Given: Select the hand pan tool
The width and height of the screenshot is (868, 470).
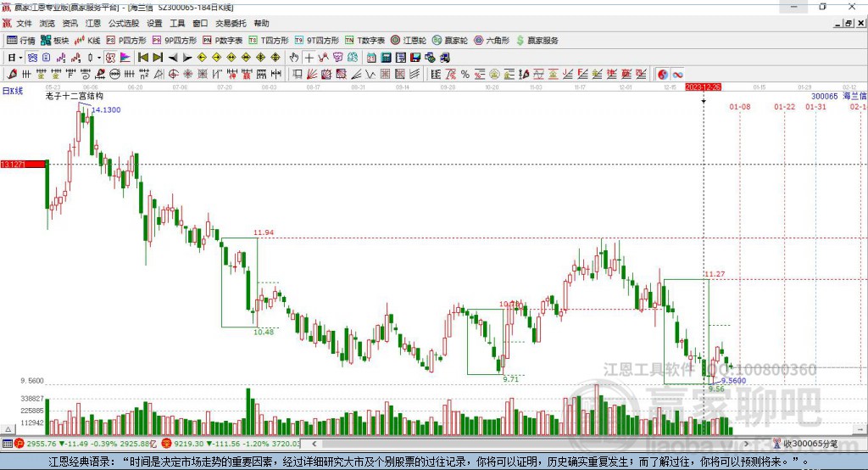Looking at the screenshot, I should 294,58.
